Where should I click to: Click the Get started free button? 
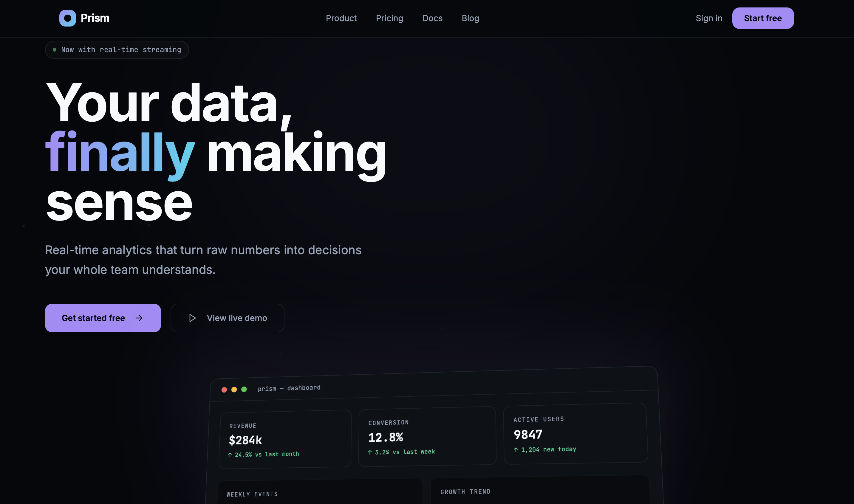point(103,318)
